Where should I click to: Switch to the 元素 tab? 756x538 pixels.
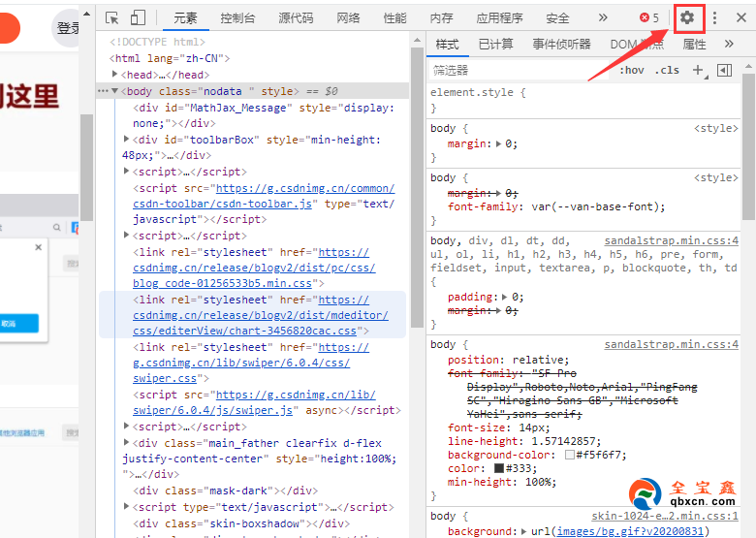(x=186, y=18)
